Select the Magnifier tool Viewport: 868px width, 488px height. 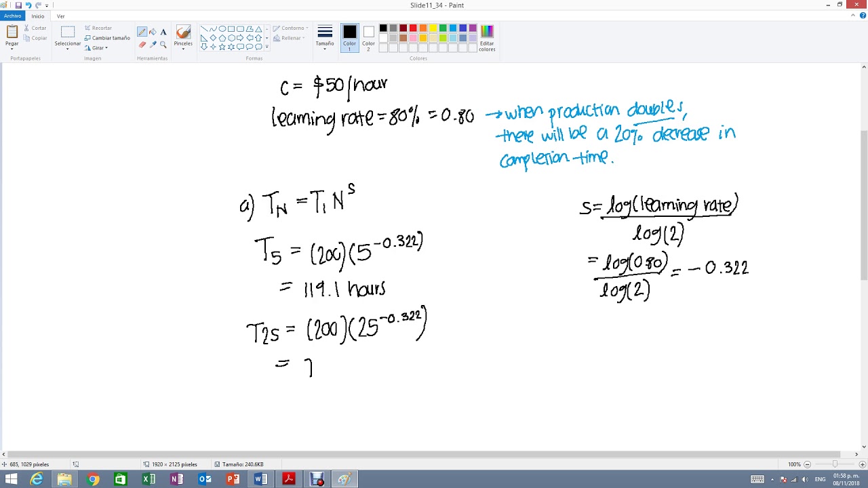coord(163,45)
